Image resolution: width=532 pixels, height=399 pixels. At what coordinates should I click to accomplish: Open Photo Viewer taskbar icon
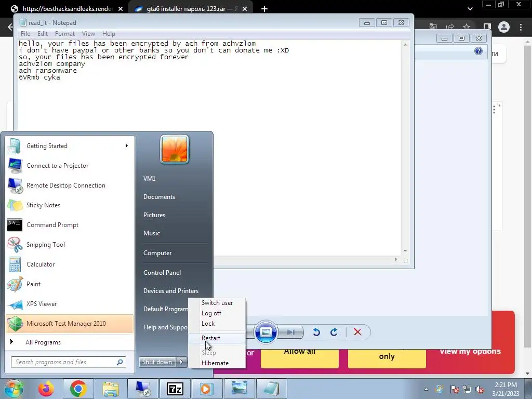(239, 389)
